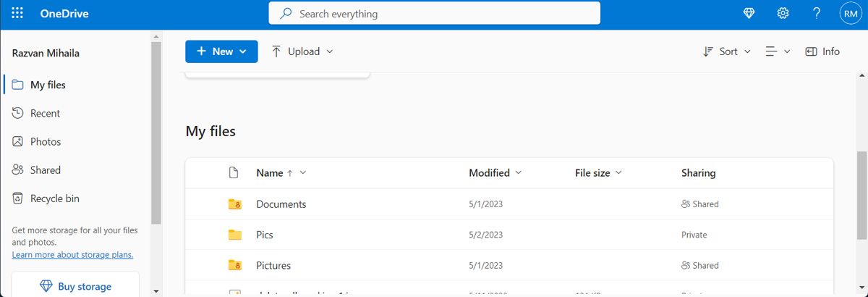Open the Upload dropdown
The height and width of the screenshot is (297, 868).
click(x=302, y=51)
